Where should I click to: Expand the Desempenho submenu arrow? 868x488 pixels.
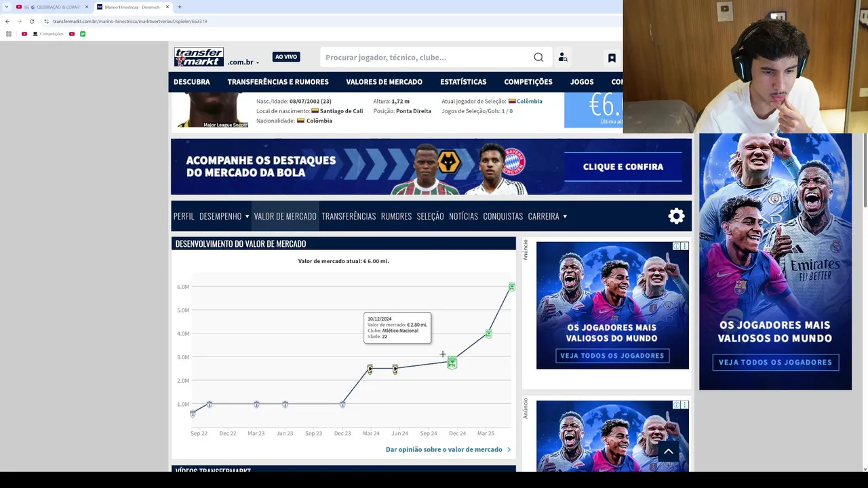[247, 216]
